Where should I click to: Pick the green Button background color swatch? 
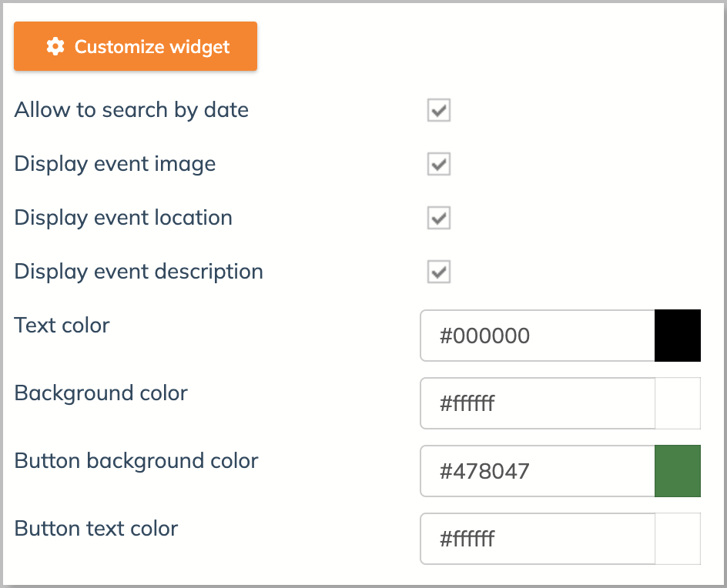coord(678,471)
